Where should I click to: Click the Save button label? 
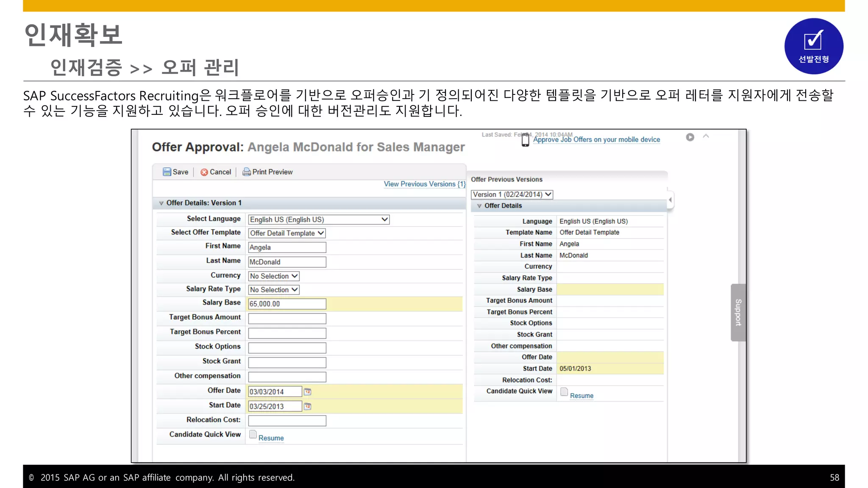point(181,172)
